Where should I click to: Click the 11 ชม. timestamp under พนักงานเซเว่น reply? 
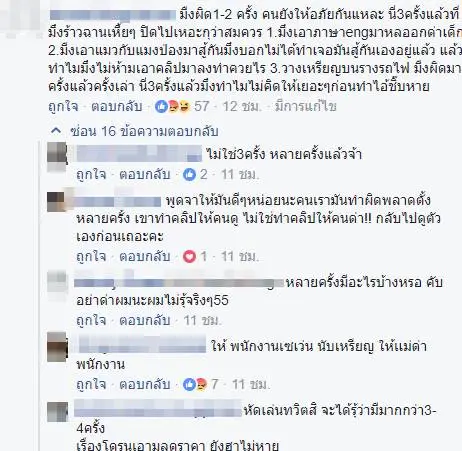(250, 385)
